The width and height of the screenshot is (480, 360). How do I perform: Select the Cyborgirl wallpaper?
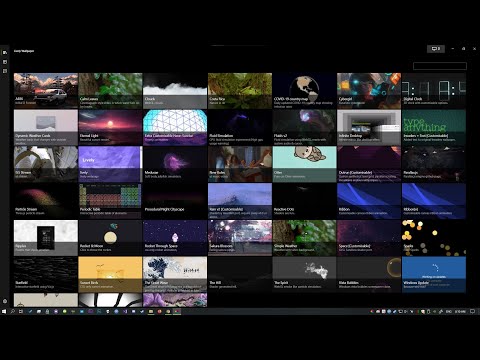click(x=369, y=91)
